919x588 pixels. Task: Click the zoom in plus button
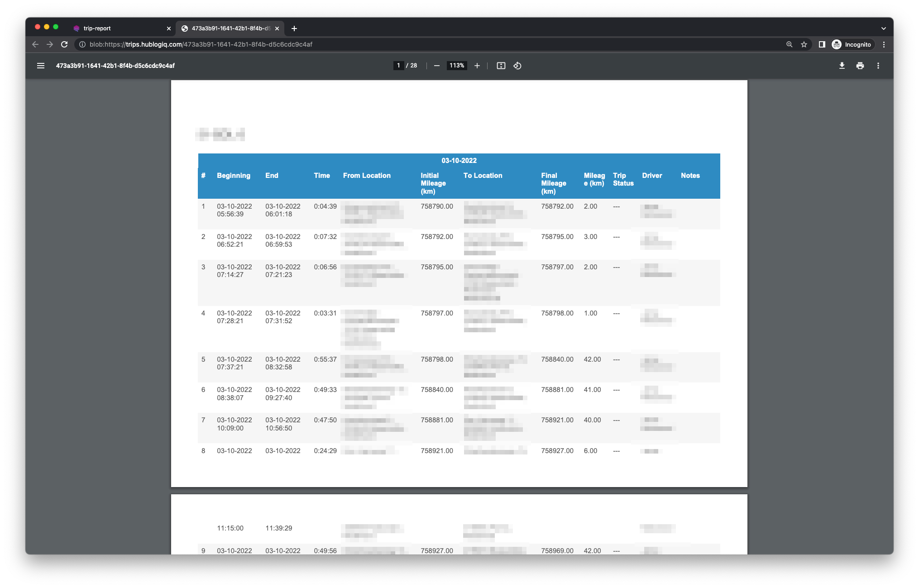point(477,66)
